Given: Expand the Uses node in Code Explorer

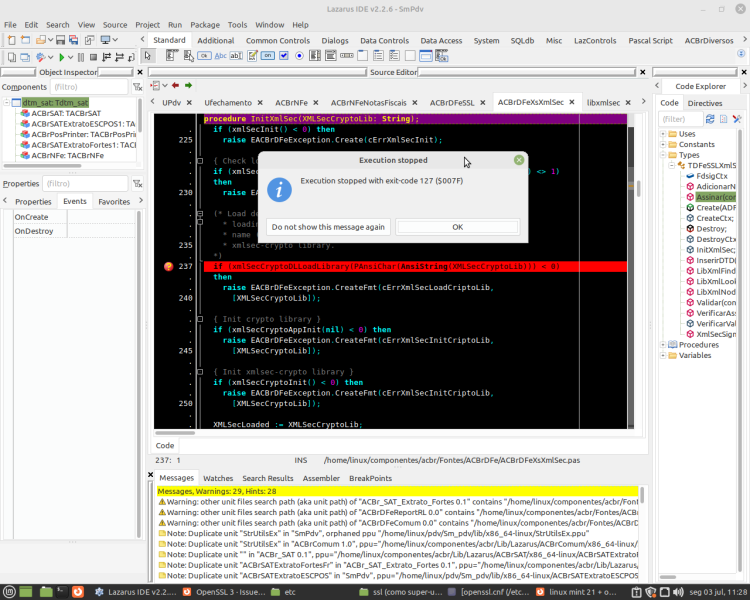Looking at the screenshot, I should pos(663,133).
